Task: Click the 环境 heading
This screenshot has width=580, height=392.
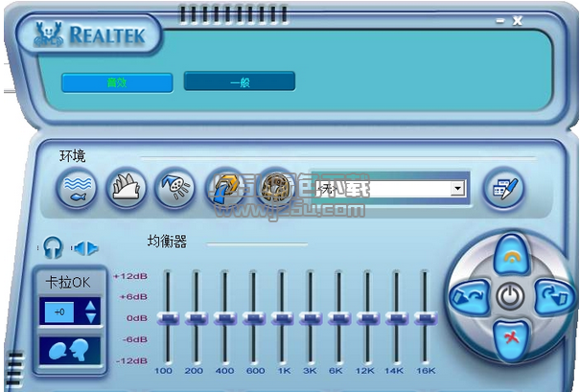Action: (73, 155)
